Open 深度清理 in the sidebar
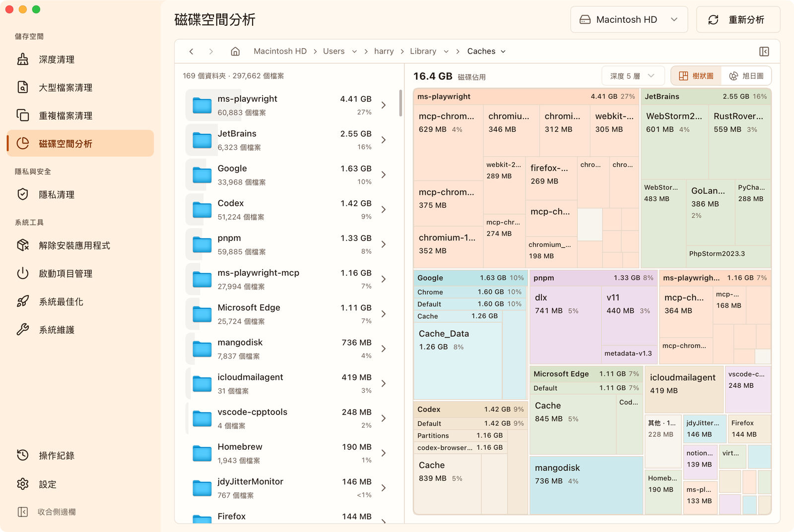794x532 pixels. (x=80, y=59)
